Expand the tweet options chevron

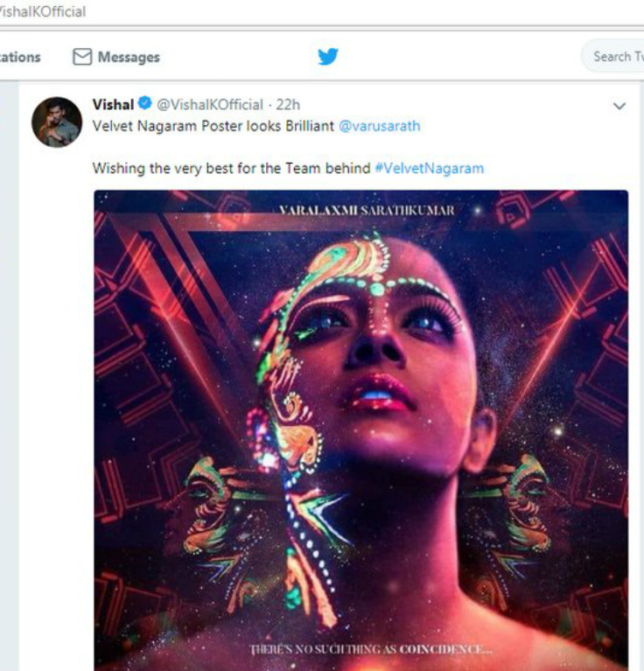[619, 106]
